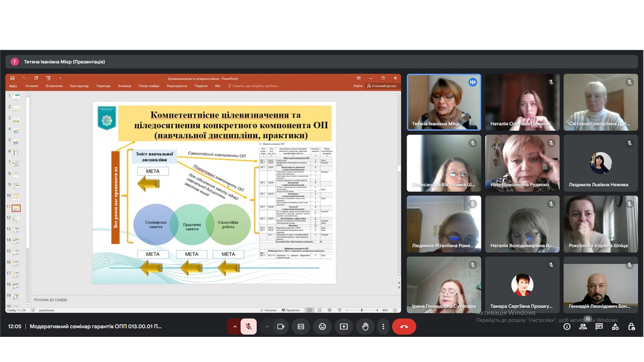The width and height of the screenshot is (644, 362).
Task: Open the meeting details info icon
Action: click(x=567, y=326)
